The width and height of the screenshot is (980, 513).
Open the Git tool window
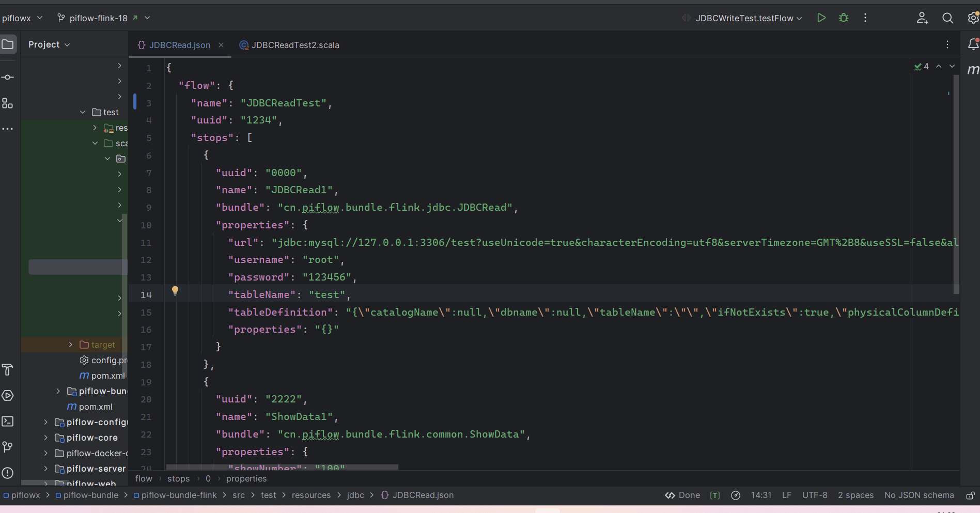8,447
